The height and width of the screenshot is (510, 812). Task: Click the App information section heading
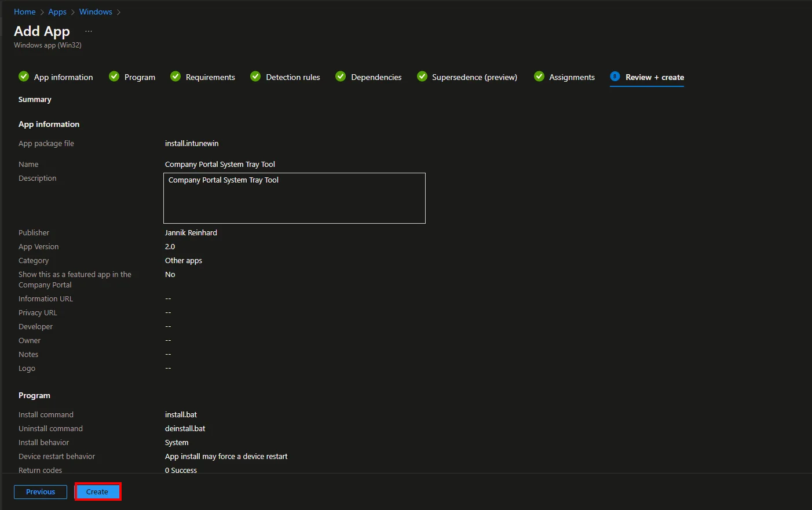(49, 124)
